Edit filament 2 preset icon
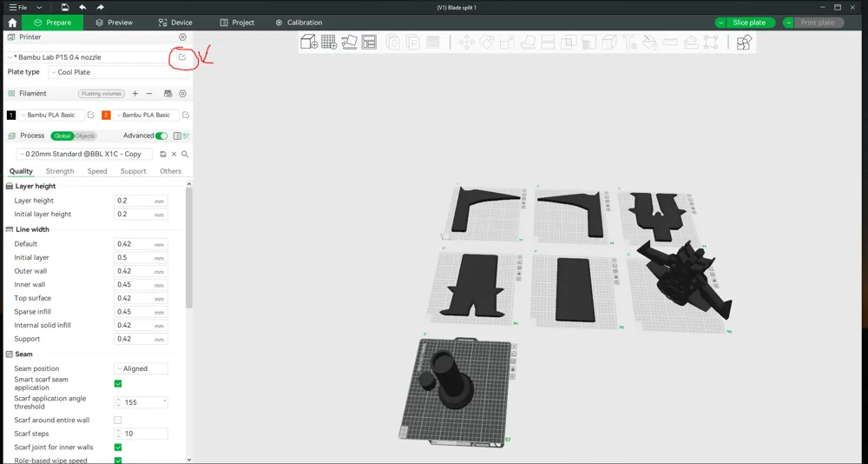868x464 pixels. 186,115
